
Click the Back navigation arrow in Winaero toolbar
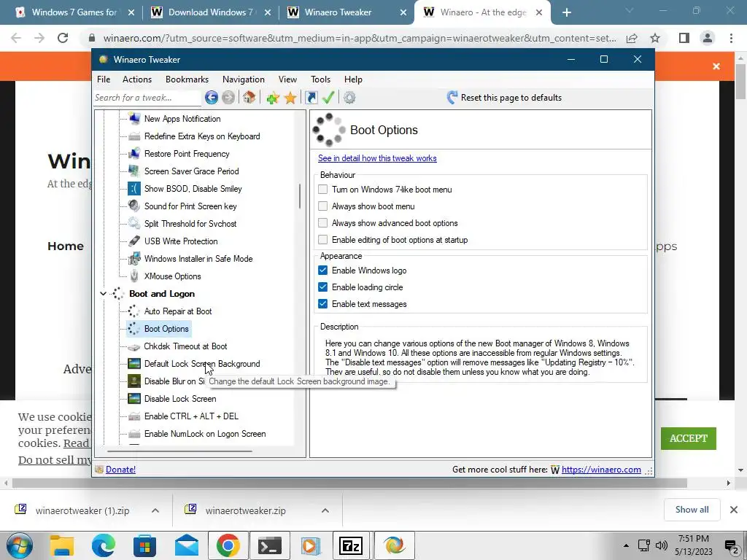point(212,98)
